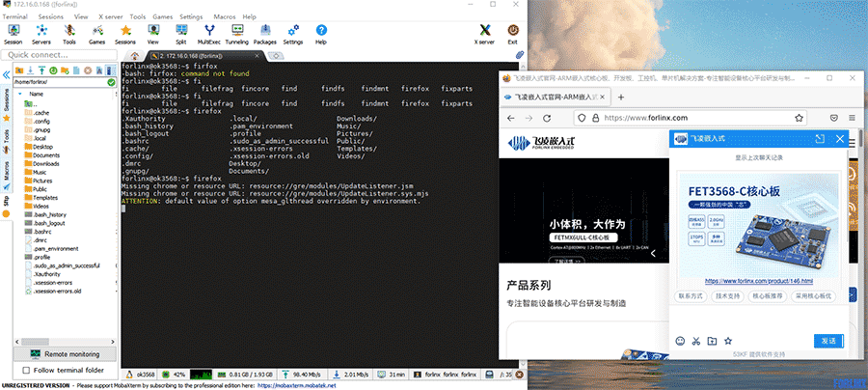The width and height of the screenshot is (868, 390).
Task: Click the Exit power icon
Action: 513,35
